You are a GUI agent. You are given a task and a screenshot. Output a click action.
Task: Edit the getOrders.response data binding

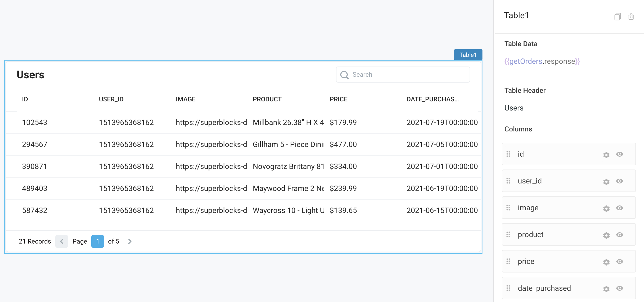click(x=541, y=61)
